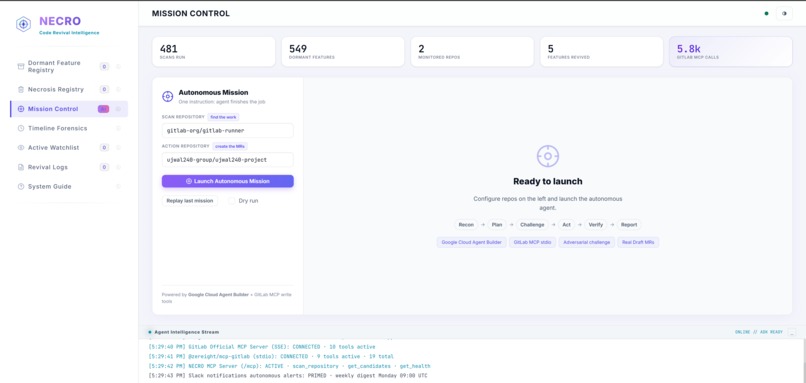Click the Agent Intelligence Stream title
Screen dimensions: 806x383
186,332
